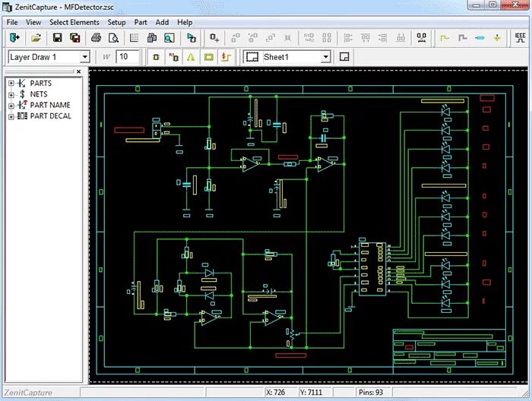Click the yellow triangle text icon
Screen dimensions: 532x401
coord(191,57)
